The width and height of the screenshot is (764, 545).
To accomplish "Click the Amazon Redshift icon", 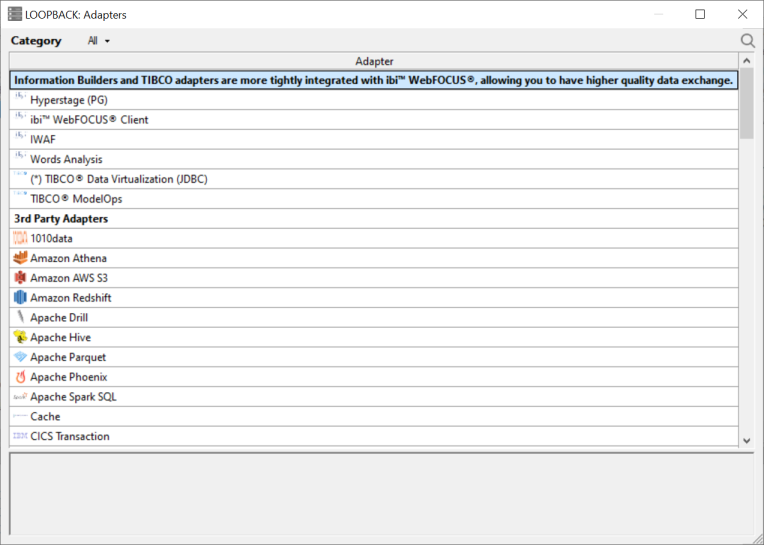I will click(20, 298).
